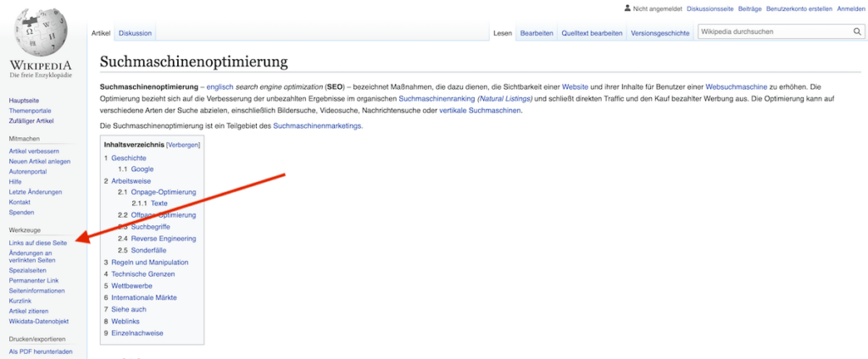Jump to section 6 Internationale Märkte
Screen dimensions: 868x359
pos(144,297)
